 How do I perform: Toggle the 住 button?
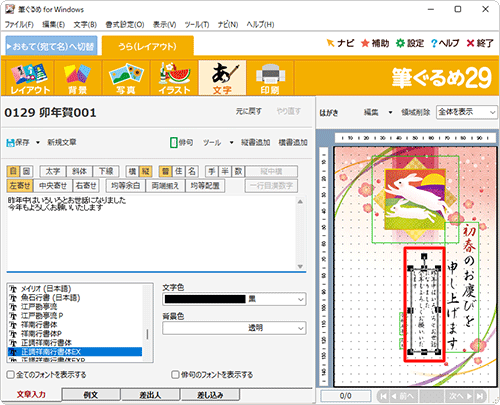[x=179, y=171]
